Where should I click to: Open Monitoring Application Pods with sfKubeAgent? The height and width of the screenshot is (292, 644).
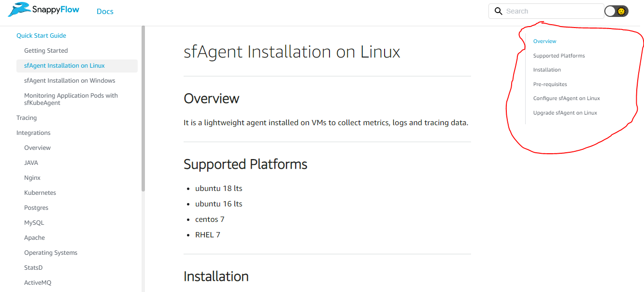pos(71,99)
